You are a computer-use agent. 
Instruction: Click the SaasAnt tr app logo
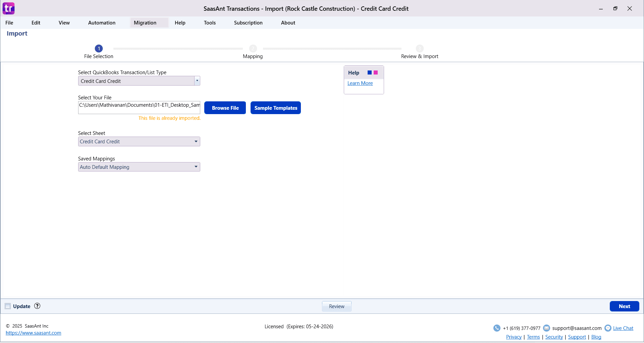pyautogui.click(x=9, y=8)
